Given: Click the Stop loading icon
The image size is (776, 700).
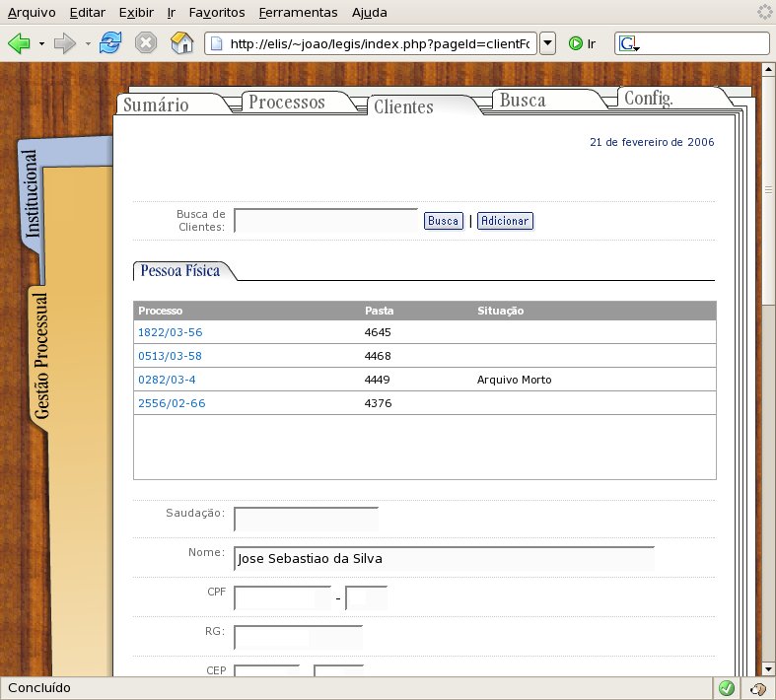Looking at the screenshot, I should pyautogui.click(x=146, y=43).
